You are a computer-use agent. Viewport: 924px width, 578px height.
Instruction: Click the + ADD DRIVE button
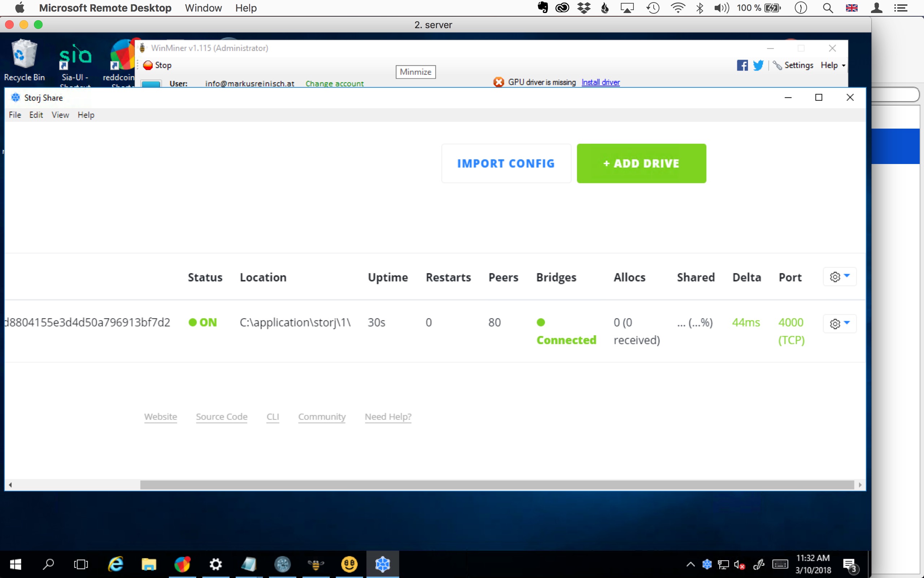coord(641,163)
